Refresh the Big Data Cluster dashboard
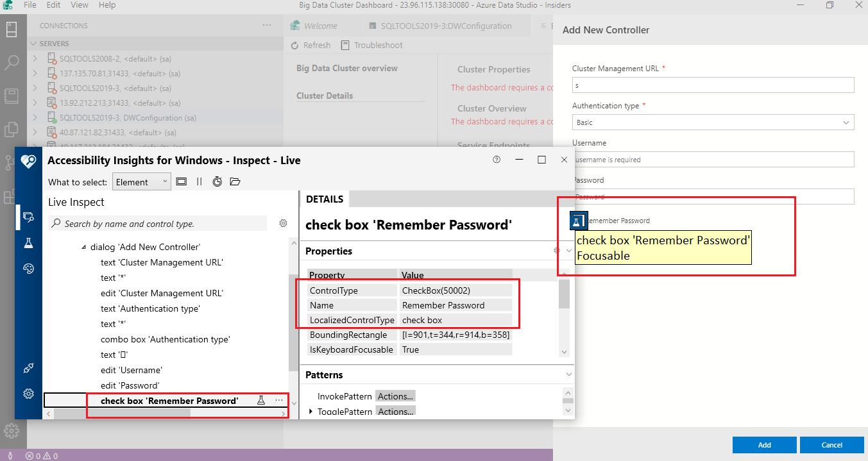The image size is (868, 461). (311, 45)
